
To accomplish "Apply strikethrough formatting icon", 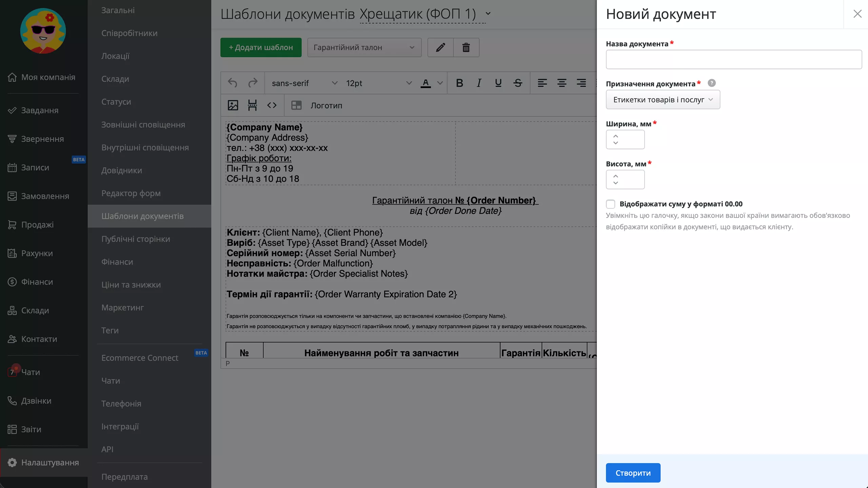I will tap(517, 83).
